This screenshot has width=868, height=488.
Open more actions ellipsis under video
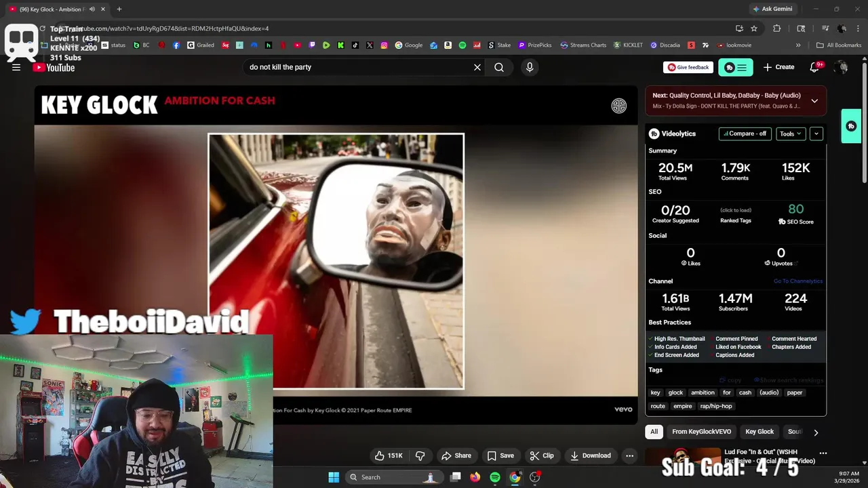[629, 455]
